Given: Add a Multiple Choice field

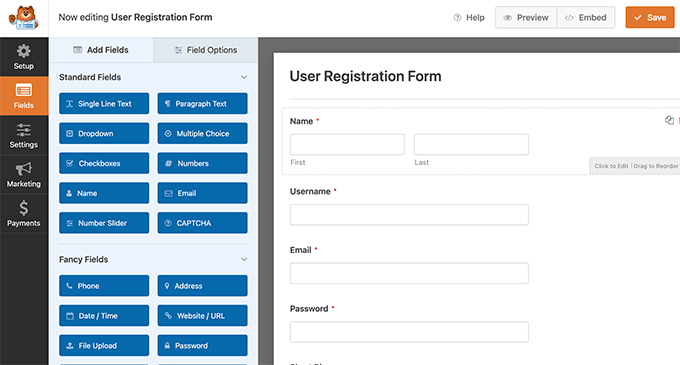Looking at the screenshot, I should pos(203,134).
